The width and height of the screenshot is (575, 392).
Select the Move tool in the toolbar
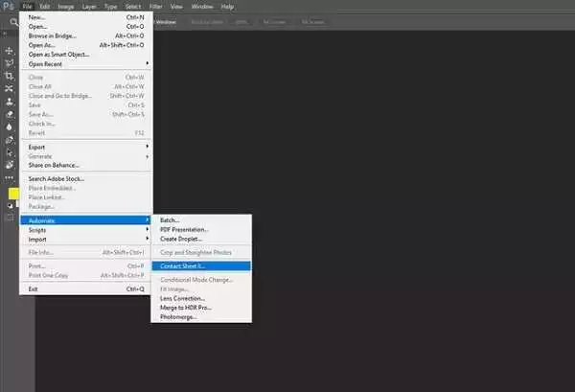point(10,50)
